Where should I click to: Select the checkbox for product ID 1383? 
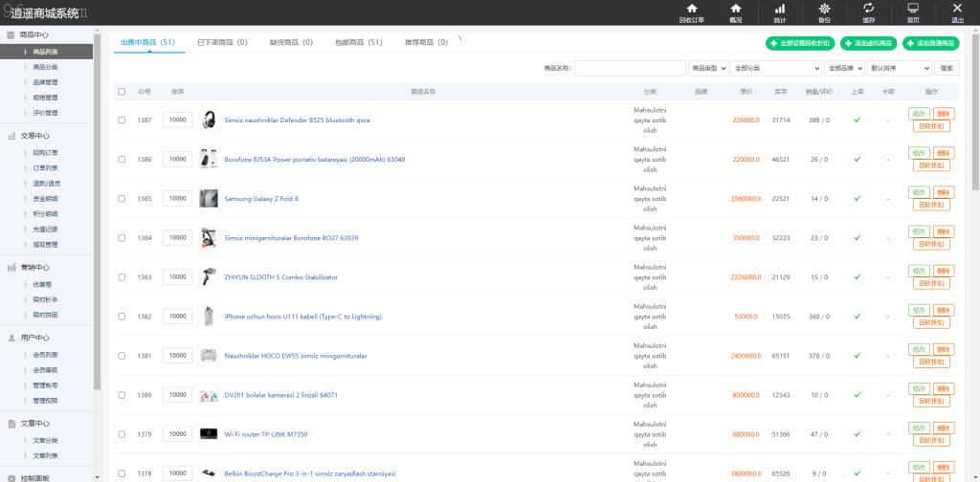[x=122, y=277]
